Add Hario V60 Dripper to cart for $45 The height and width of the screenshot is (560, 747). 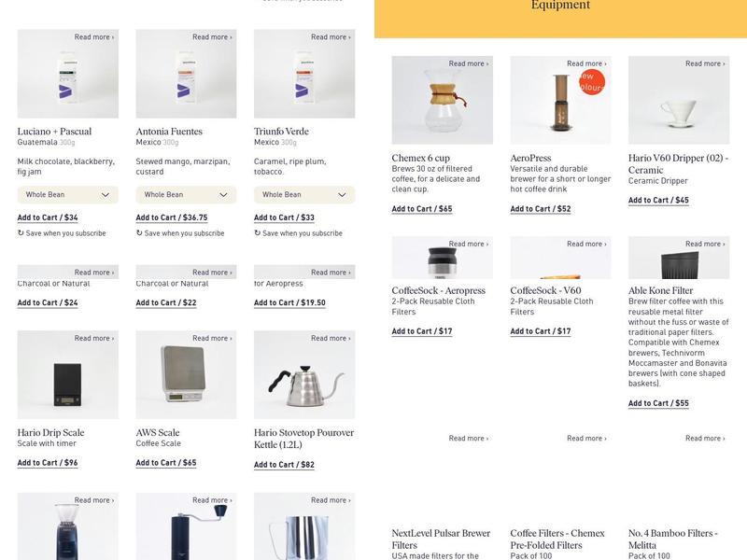(658, 200)
